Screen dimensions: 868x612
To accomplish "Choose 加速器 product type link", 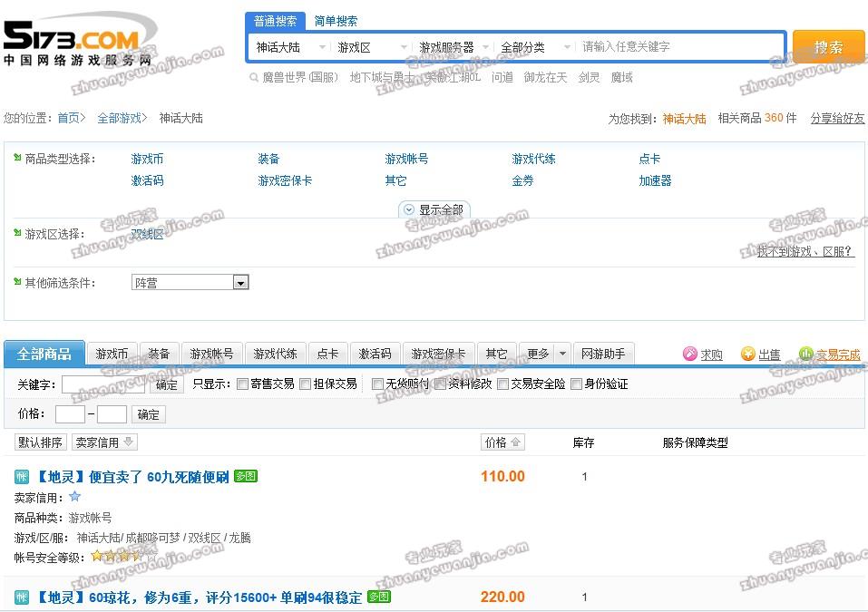I will pyautogui.click(x=655, y=180).
